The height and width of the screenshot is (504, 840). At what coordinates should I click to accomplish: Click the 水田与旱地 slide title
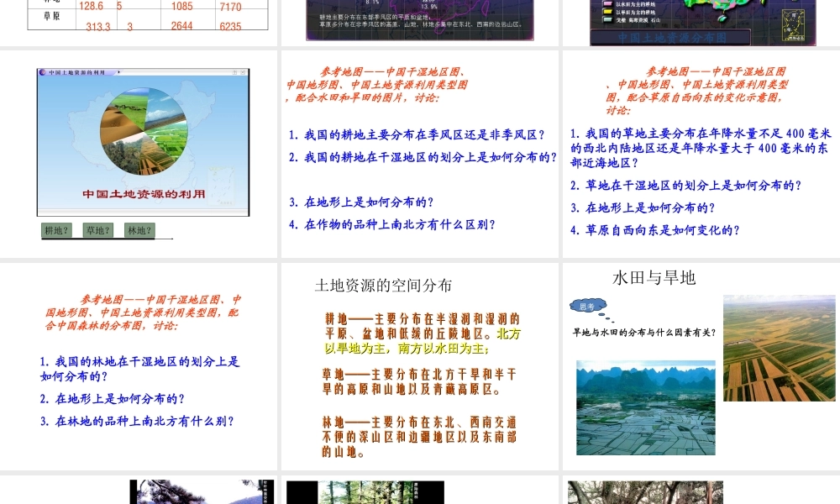pyautogui.click(x=654, y=277)
